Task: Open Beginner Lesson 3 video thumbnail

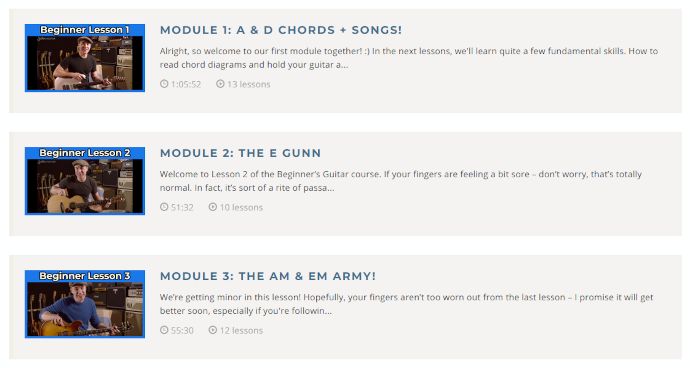Action: 85,304
